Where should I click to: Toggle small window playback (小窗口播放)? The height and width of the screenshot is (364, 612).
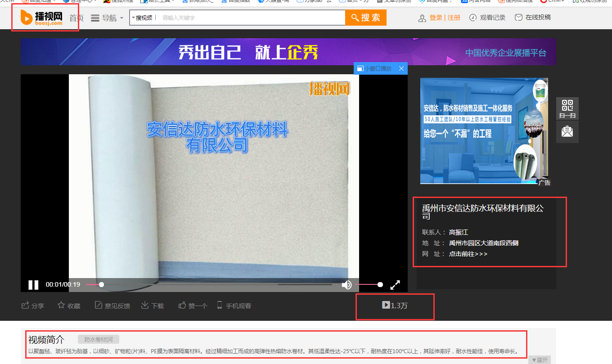374,68
